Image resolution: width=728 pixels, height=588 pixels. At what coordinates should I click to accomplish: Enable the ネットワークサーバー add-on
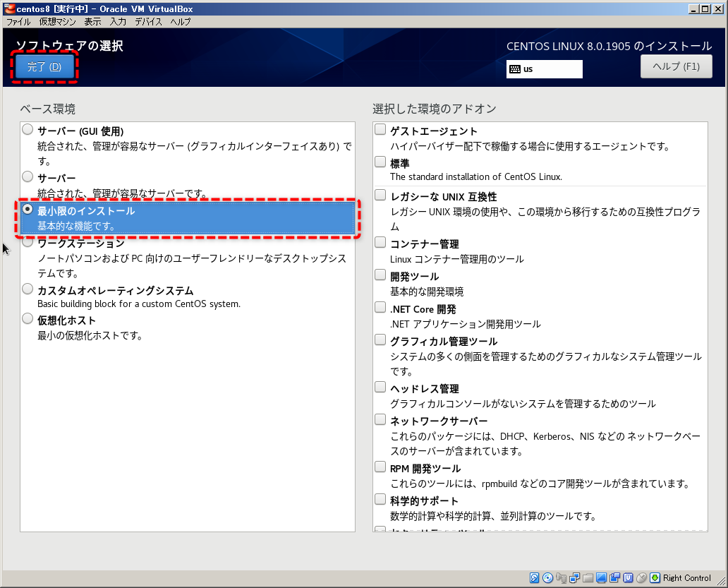[x=380, y=419]
